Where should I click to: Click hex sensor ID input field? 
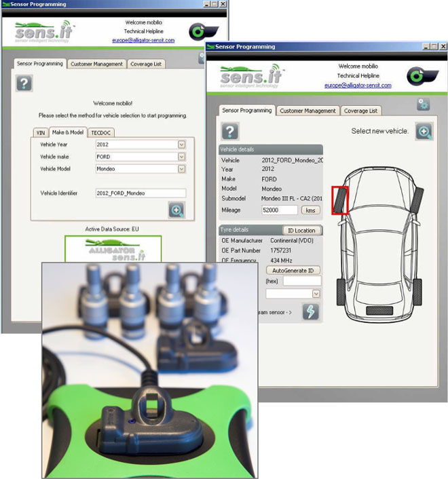click(x=302, y=281)
